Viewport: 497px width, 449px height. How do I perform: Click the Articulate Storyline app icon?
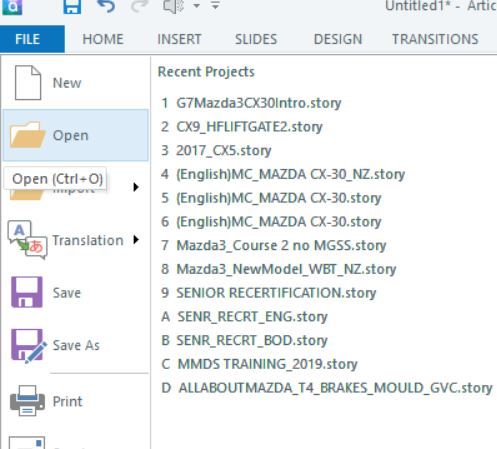(x=12, y=7)
